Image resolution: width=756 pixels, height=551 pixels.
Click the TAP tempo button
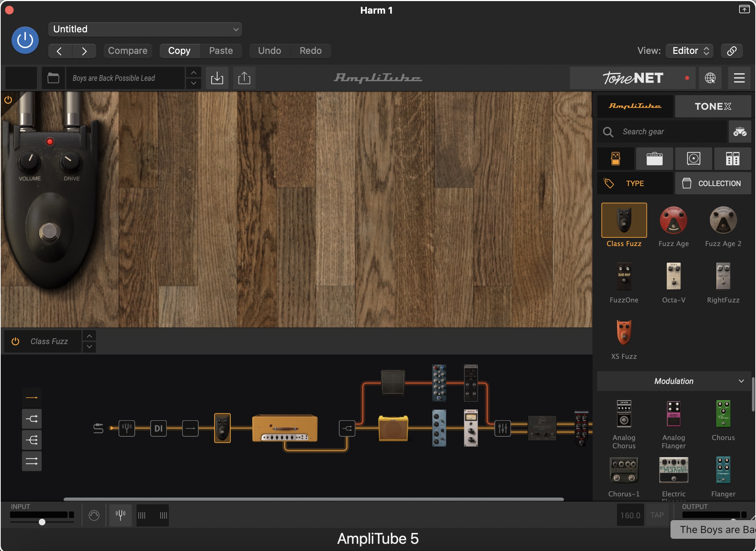[x=657, y=515]
